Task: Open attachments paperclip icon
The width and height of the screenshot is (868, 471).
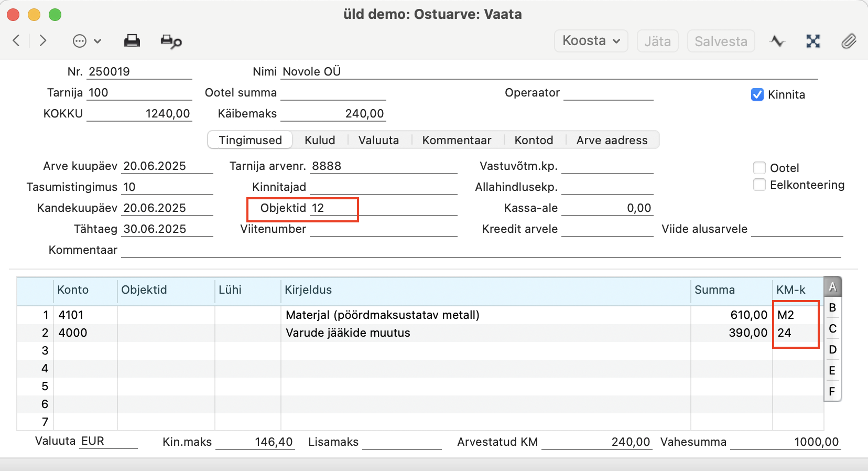Action: click(x=849, y=41)
